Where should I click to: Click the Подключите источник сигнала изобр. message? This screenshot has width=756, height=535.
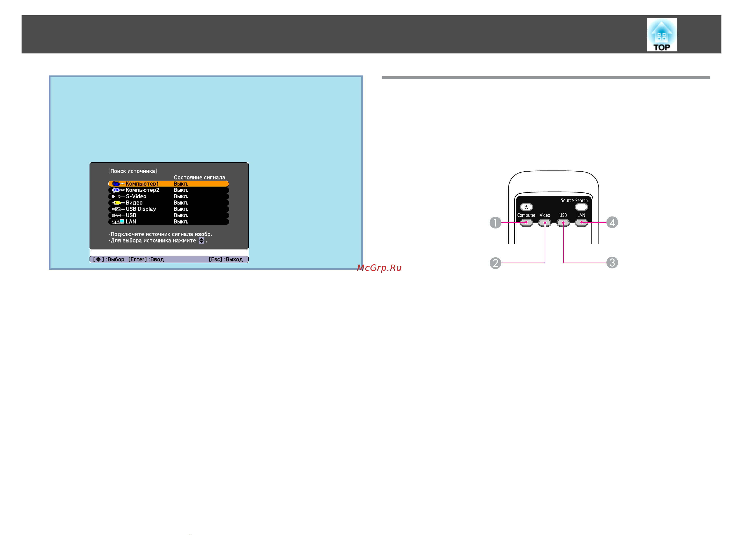click(160, 234)
